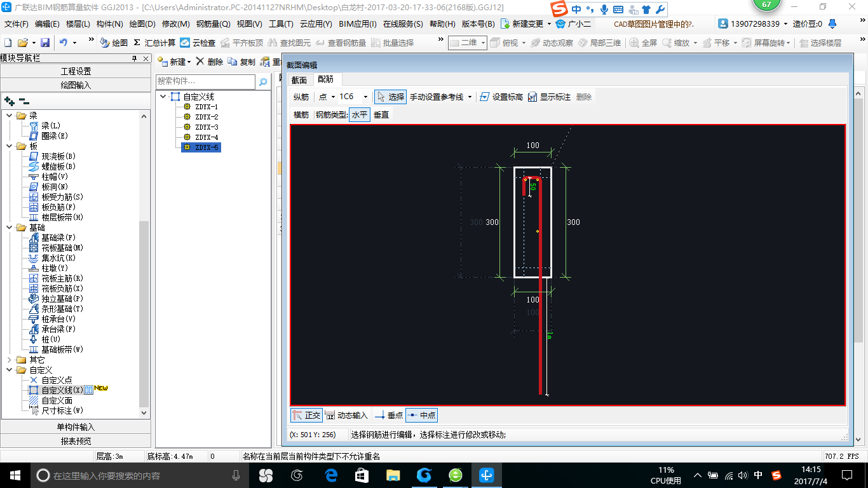Collapse the 基础 tree folder
The width and height of the screenshot is (868, 488).
coord(9,227)
